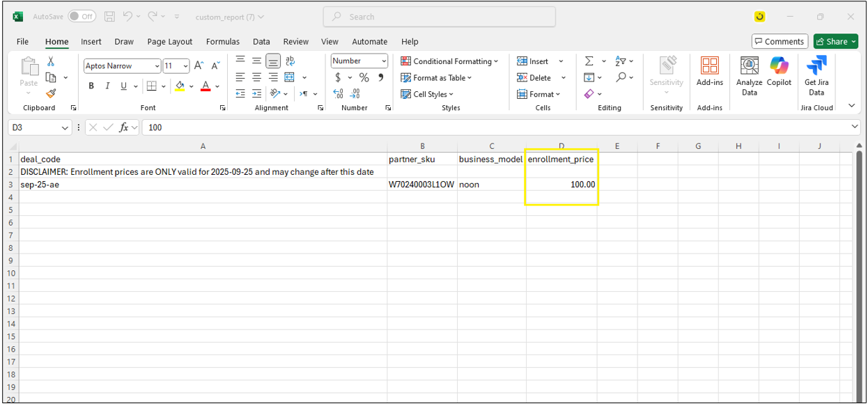Toggle bold formatting
This screenshot has height=406, width=868.
pyautogui.click(x=91, y=86)
